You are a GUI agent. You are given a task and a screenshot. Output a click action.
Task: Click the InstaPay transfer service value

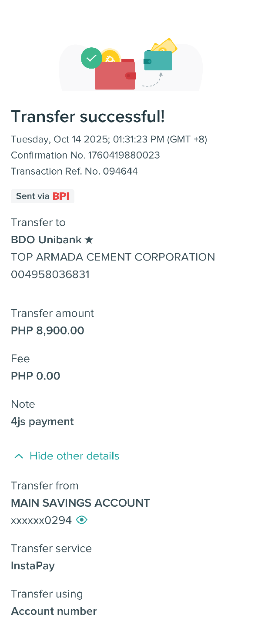[33, 566]
